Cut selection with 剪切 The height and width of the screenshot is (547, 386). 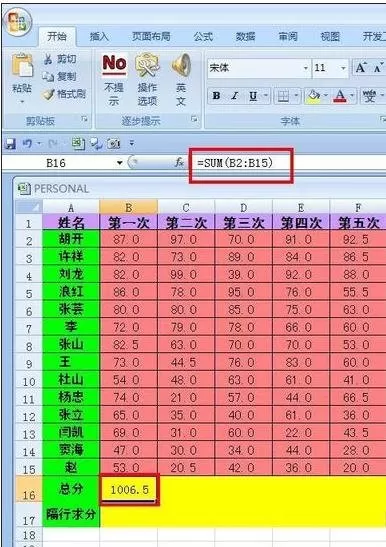tap(59, 59)
